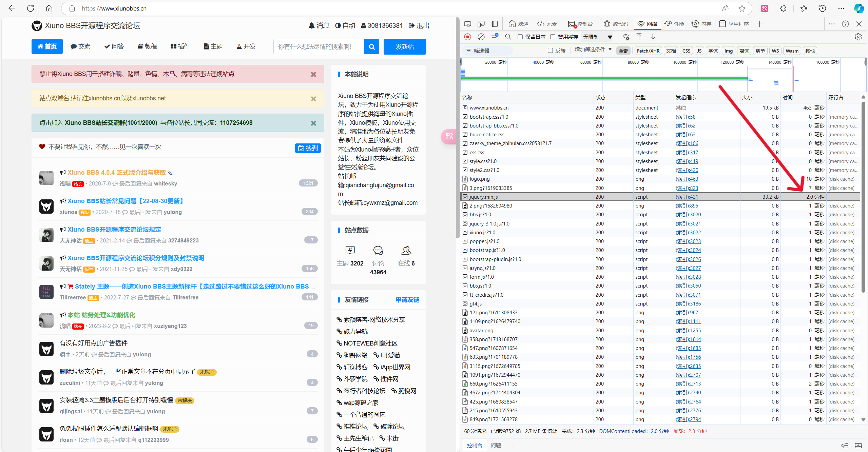This screenshot has width=868, height=452.
Task: Open the 申请友链 link
Action: [x=407, y=300]
